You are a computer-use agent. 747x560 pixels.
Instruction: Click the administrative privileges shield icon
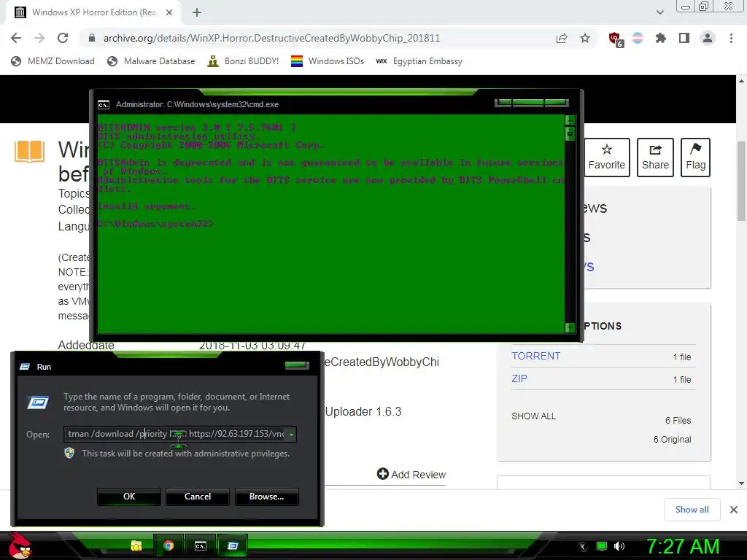69,453
